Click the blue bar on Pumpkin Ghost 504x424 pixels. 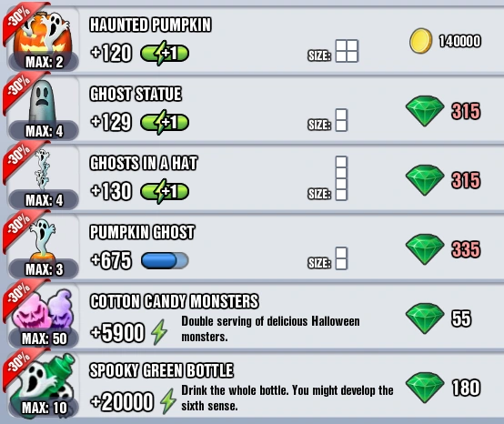165,260
